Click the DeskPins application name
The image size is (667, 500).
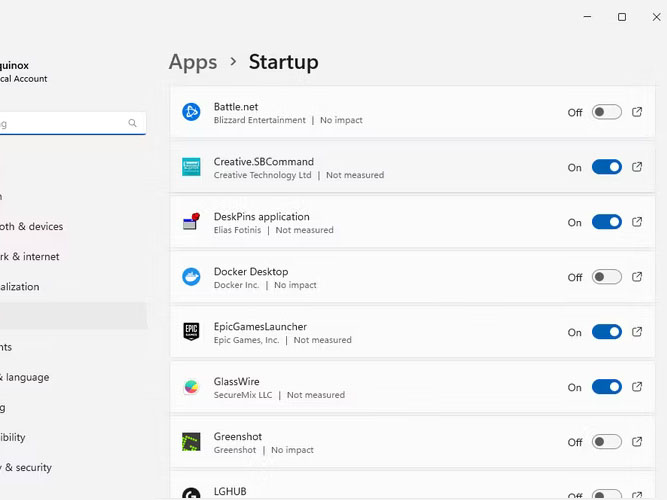(x=262, y=217)
